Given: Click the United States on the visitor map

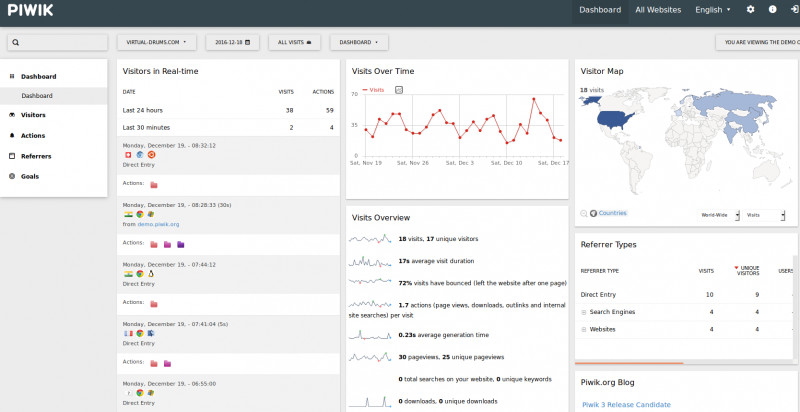Looking at the screenshot, I should 615,121.
